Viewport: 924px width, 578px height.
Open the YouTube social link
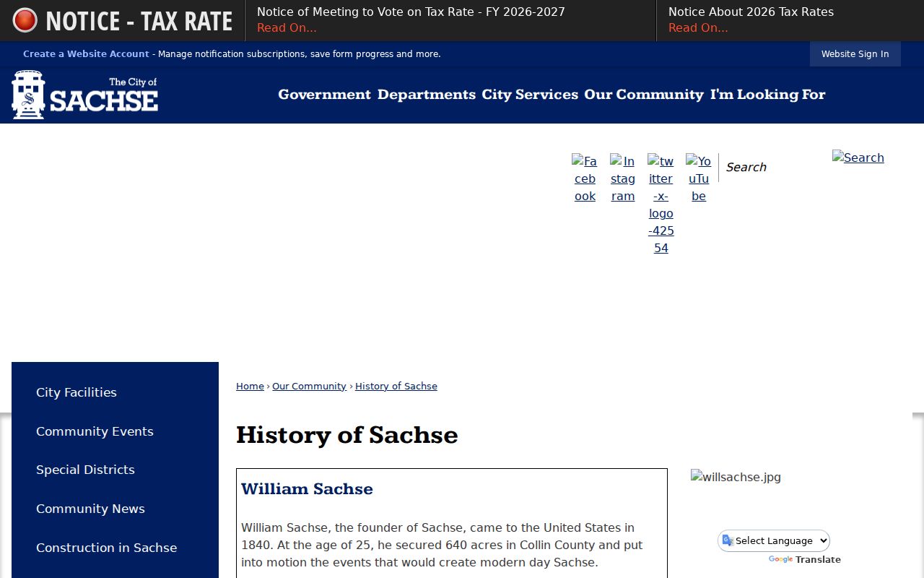tap(699, 178)
